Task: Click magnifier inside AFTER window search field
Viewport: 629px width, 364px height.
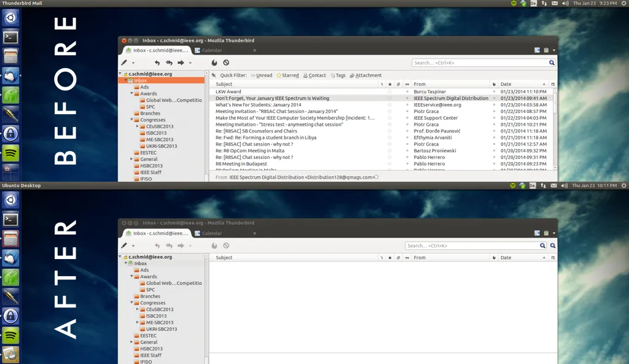Action: click(542, 246)
